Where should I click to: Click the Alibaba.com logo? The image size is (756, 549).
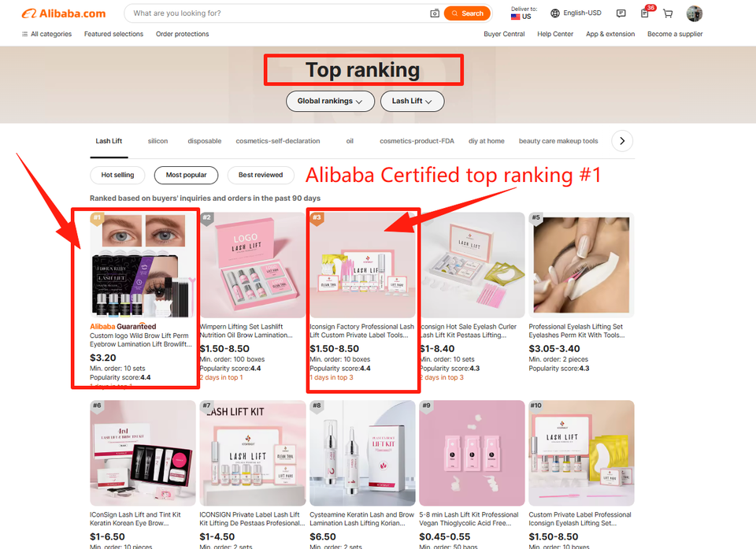(x=64, y=13)
